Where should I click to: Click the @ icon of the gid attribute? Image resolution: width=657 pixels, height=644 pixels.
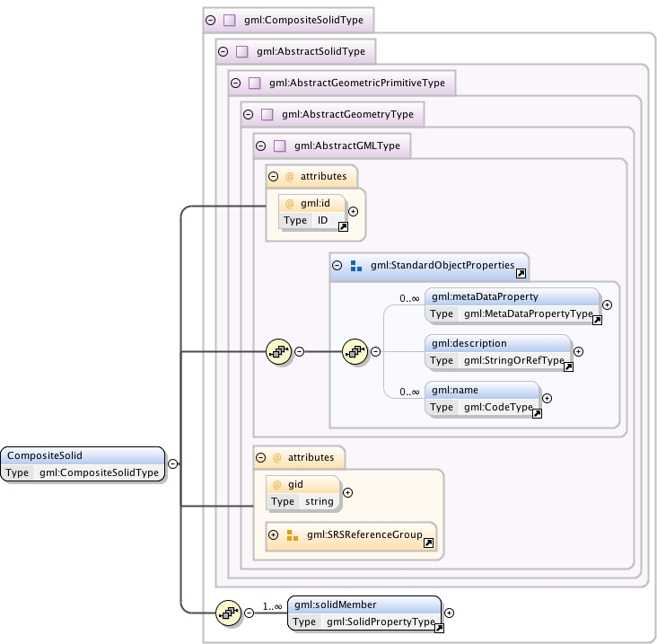coord(277,485)
